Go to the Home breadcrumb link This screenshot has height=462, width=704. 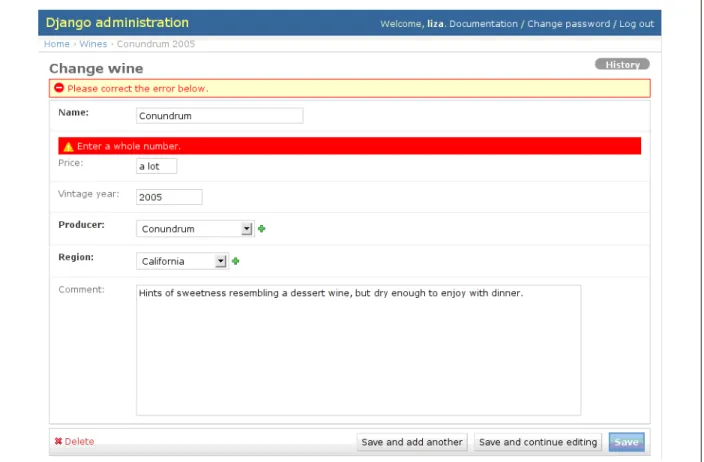coord(57,44)
